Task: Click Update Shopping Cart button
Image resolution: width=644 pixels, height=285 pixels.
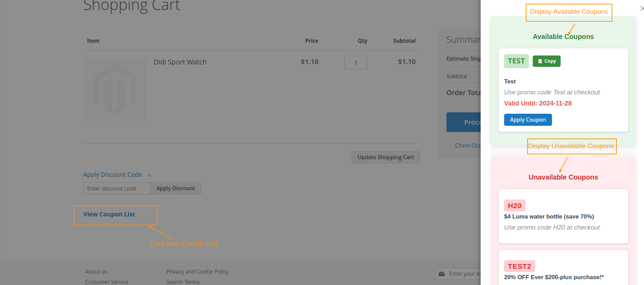Action: (385, 157)
